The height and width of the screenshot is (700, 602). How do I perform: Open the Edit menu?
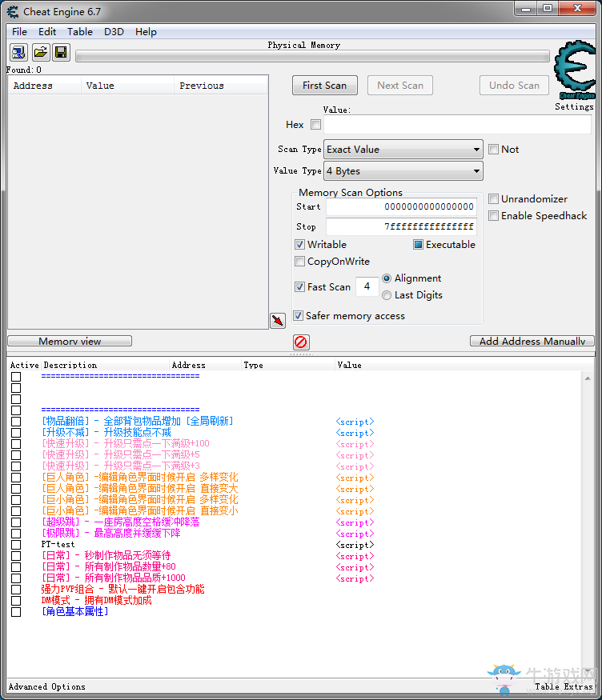47,32
